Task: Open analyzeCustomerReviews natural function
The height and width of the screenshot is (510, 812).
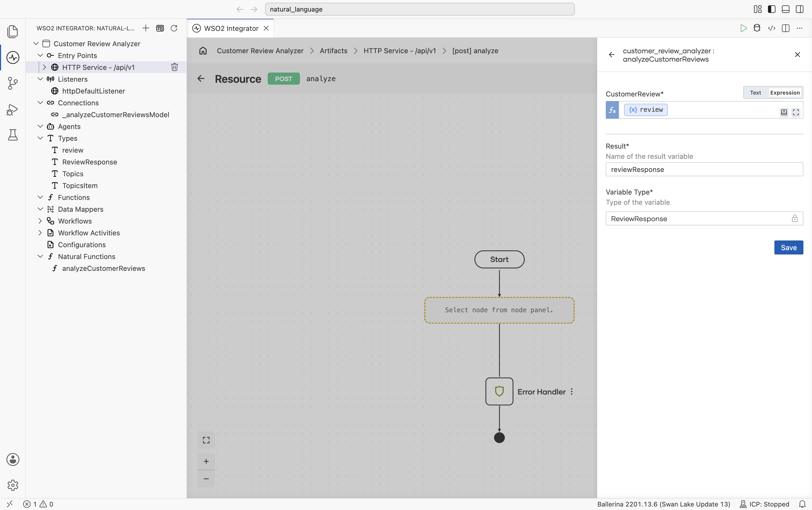Action: click(103, 268)
